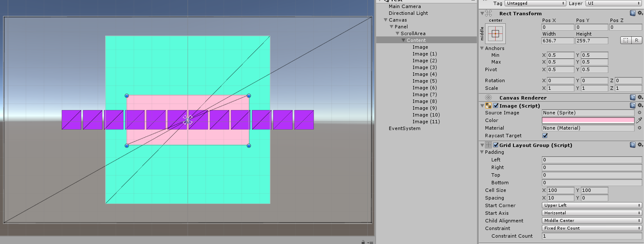Select Image (11) in the Hierarchy
Viewport: 644px width, 244px height.
pos(426,122)
